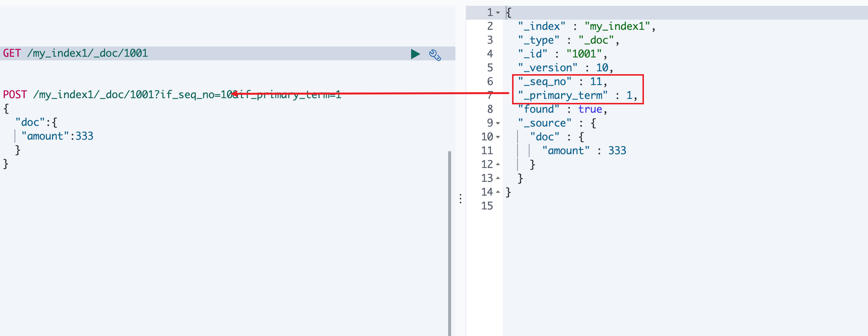Click line number 2 in the response gutter

coord(490,27)
